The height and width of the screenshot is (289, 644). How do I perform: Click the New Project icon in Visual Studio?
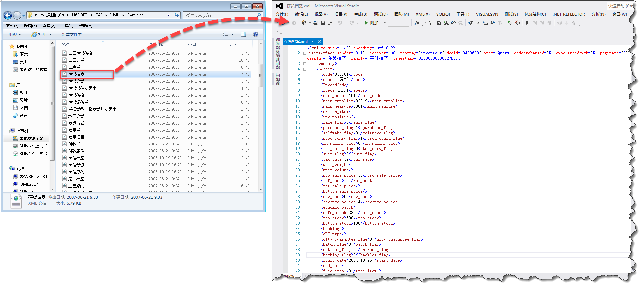pyautogui.click(x=304, y=23)
